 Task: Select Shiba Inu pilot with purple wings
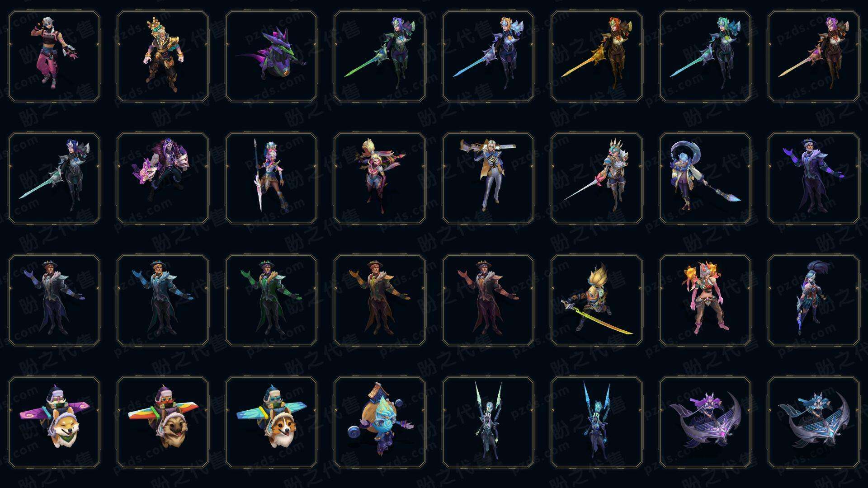tap(54, 422)
